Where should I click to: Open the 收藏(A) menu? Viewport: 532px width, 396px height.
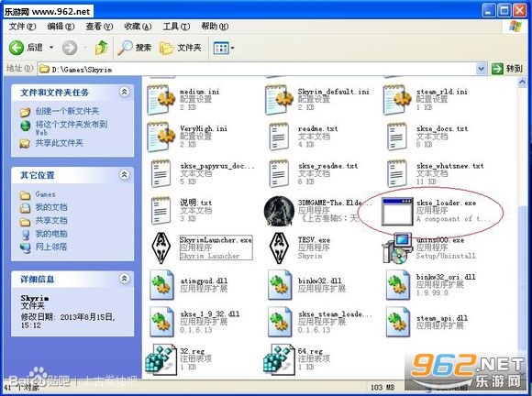click(x=138, y=27)
